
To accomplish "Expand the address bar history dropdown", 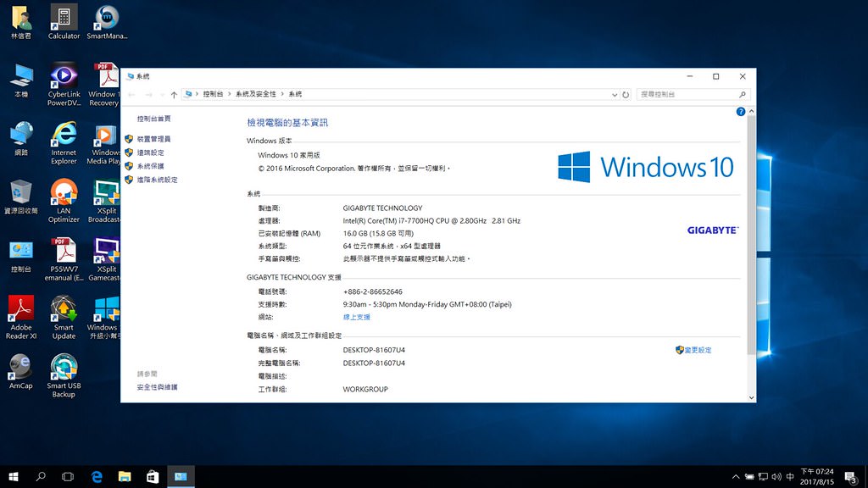I will (614, 95).
